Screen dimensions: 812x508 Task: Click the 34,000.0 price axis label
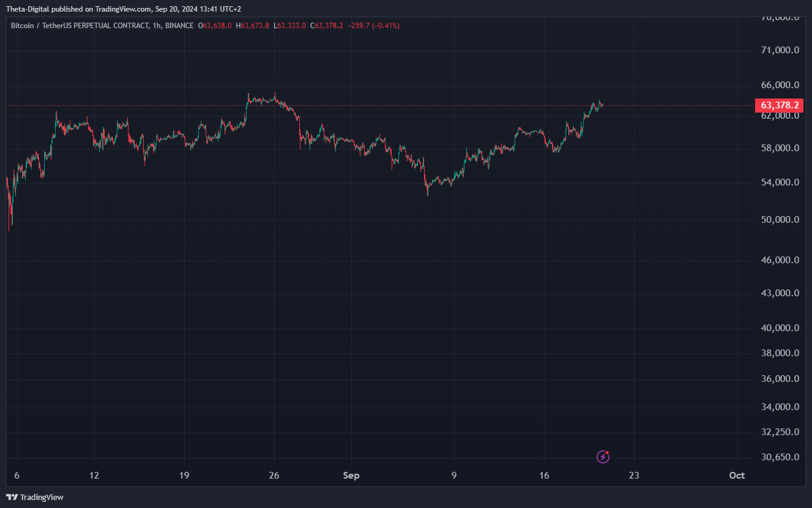[x=780, y=406]
